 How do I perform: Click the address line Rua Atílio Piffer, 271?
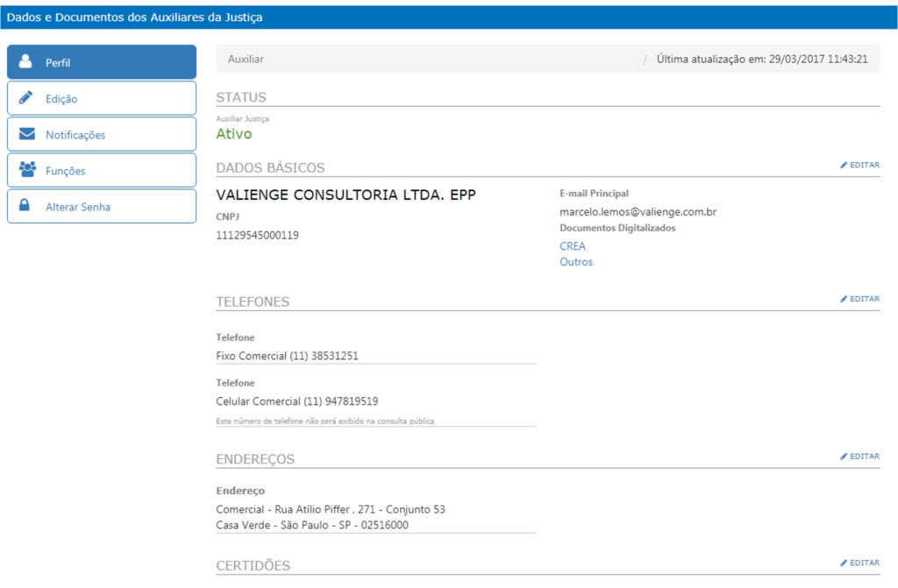click(x=331, y=509)
